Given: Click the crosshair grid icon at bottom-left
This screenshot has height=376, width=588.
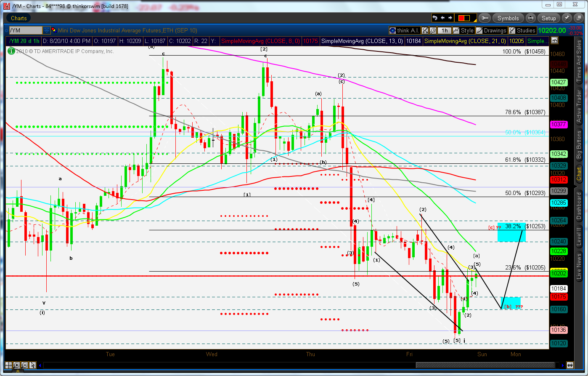Looking at the screenshot, I should [9, 365].
